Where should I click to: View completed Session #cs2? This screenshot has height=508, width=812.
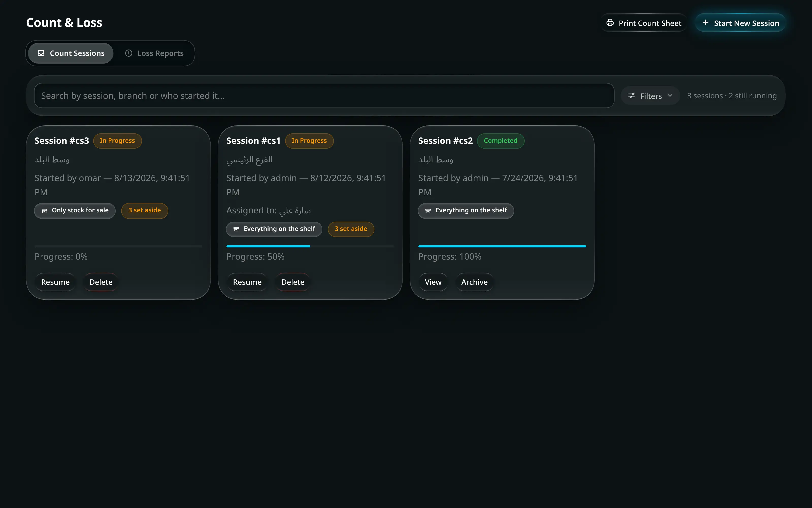click(x=433, y=282)
